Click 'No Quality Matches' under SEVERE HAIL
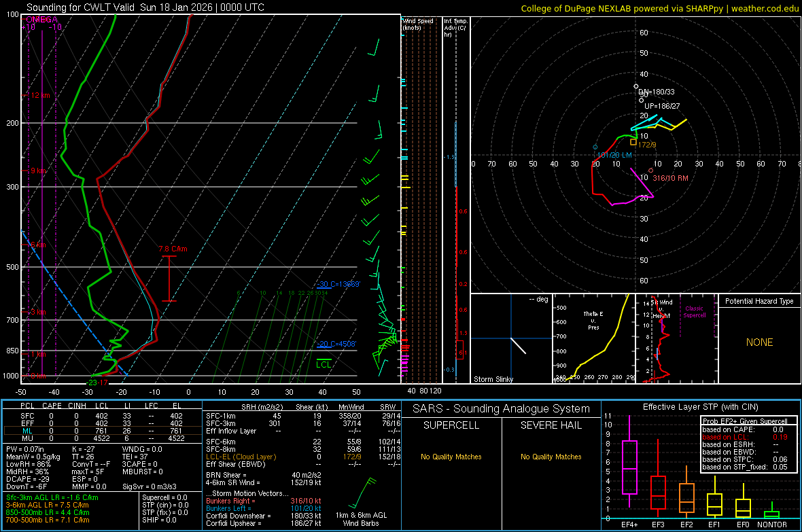Screen dimensions: 802x532 [551, 457]
